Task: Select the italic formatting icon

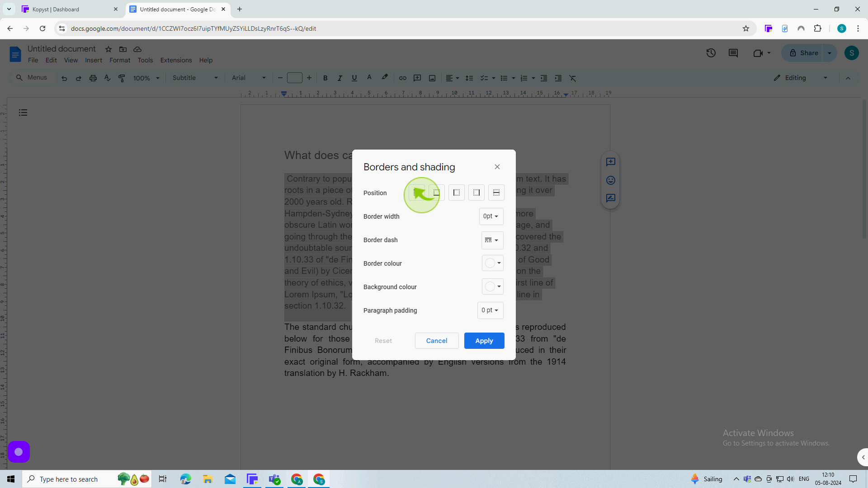Action: pyautogui.click(x=339, y=78)
